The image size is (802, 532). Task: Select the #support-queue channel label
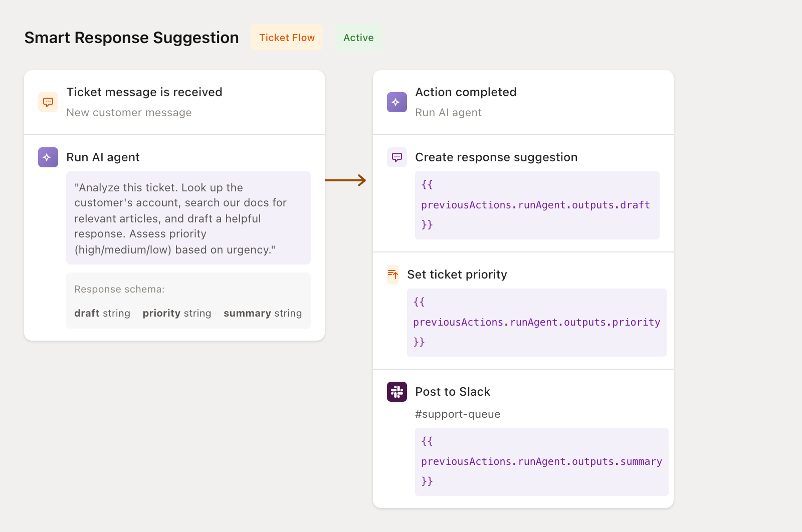(458, 414)
